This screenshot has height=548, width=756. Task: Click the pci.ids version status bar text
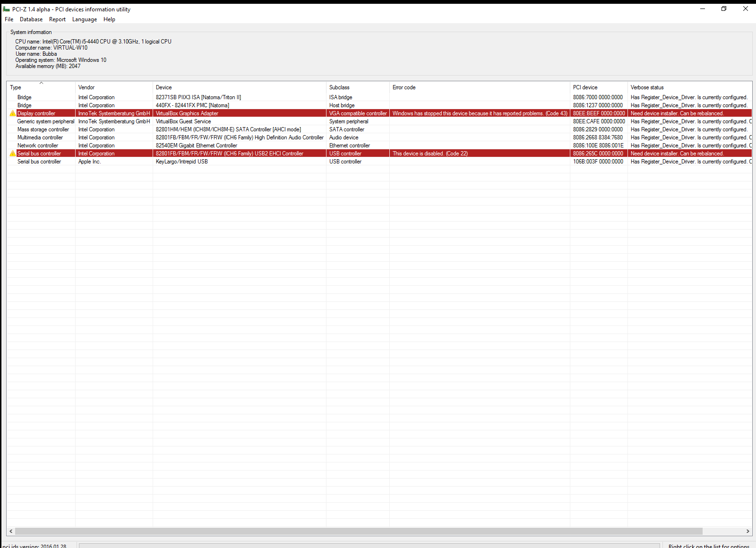coord(34,546)
